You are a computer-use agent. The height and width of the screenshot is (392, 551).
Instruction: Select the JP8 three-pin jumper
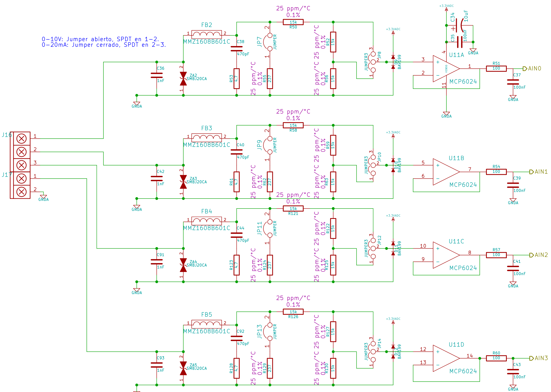point(373,62)
